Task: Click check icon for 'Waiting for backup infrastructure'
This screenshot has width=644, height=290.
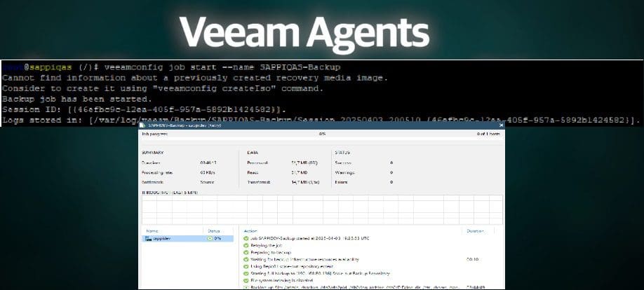Action: tap(246, 258)
